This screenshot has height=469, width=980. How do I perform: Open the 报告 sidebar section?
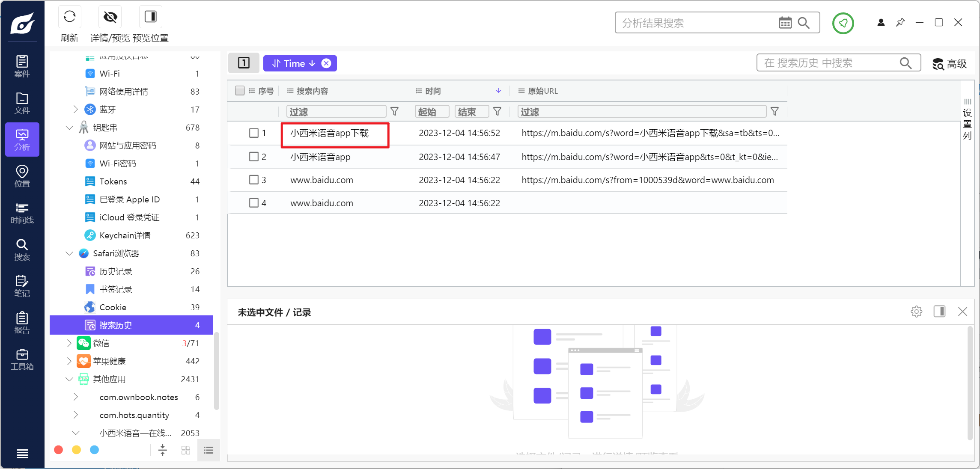[x=22, y=323]
